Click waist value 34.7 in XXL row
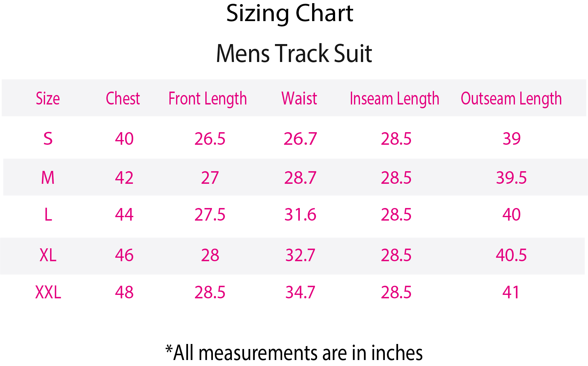Image resolution: width=588 pixels, height=366 pixels. (x=300, y=292)
